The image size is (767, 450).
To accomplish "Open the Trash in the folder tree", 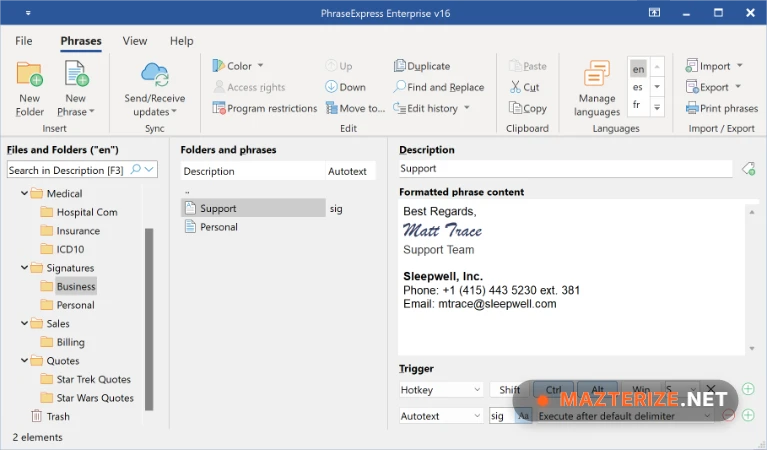I will tap(51, 416).
